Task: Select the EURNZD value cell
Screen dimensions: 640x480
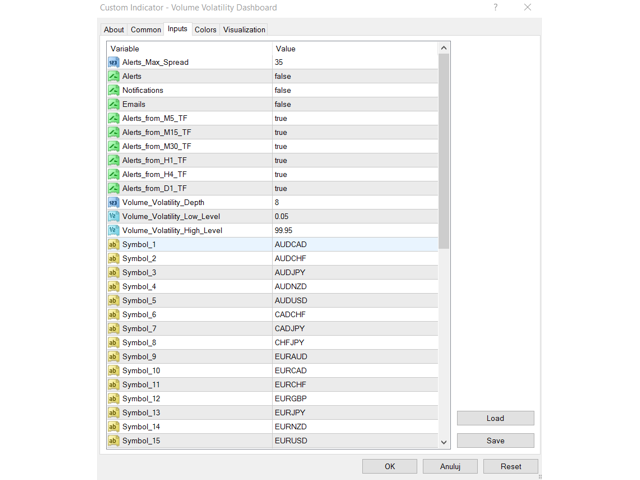Action: click(355, 427)
